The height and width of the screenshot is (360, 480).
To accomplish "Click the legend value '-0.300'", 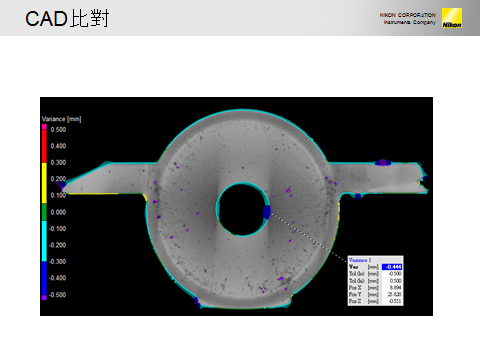I will pyautogui.click(x=57, y=262).
